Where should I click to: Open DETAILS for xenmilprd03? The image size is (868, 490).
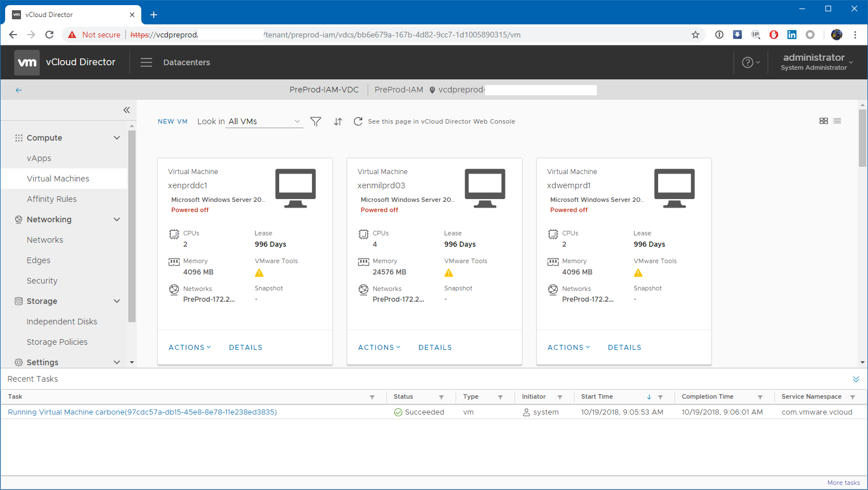tap(435, 348)
